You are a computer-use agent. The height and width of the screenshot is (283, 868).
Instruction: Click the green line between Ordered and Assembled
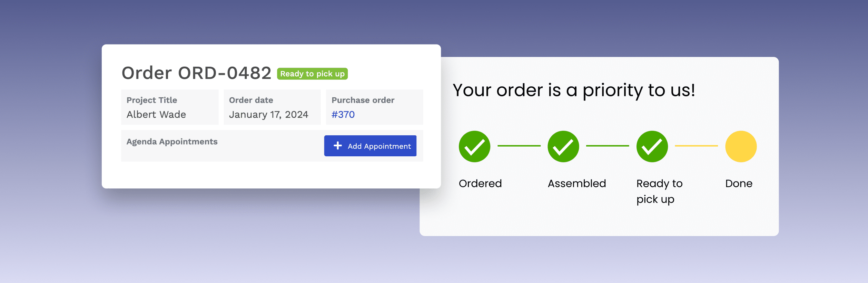[x=519, y=146]
